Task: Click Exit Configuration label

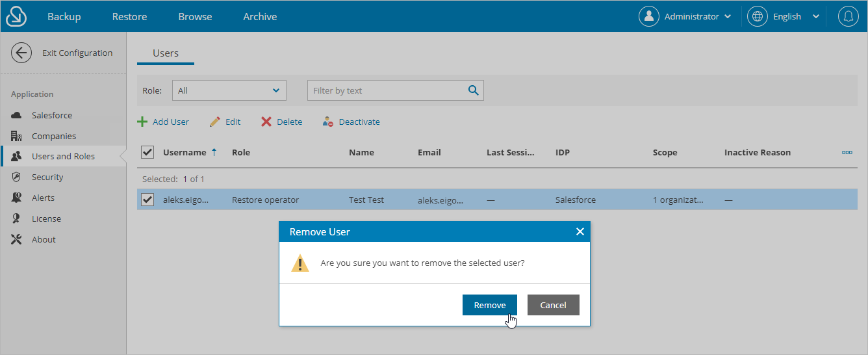Action: click(x=77, y=53)
